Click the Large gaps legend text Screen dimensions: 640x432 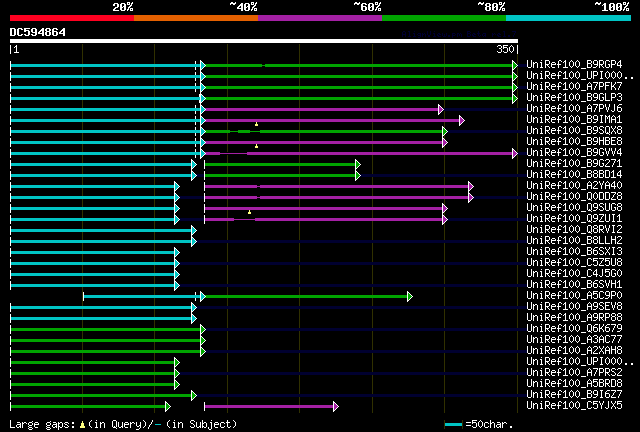pos(42,424)
